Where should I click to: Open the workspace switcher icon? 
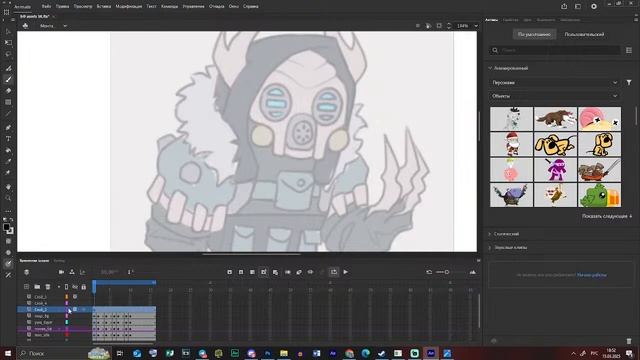(x=578, y=7)
